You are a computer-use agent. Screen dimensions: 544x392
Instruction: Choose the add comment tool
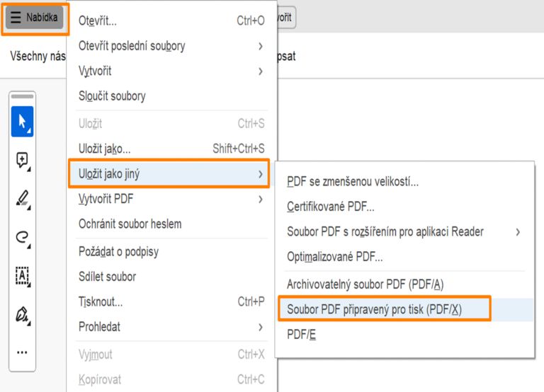point(23,161)
